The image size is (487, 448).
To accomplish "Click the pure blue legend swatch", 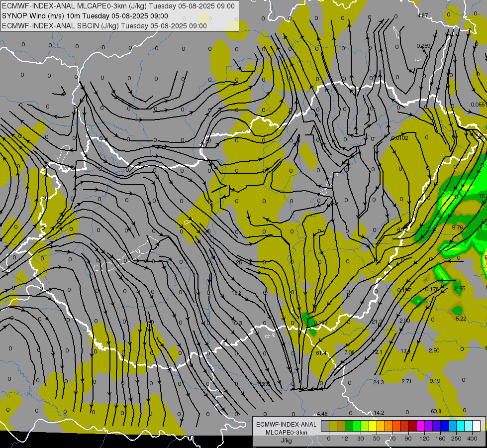I will pos(445,426).
